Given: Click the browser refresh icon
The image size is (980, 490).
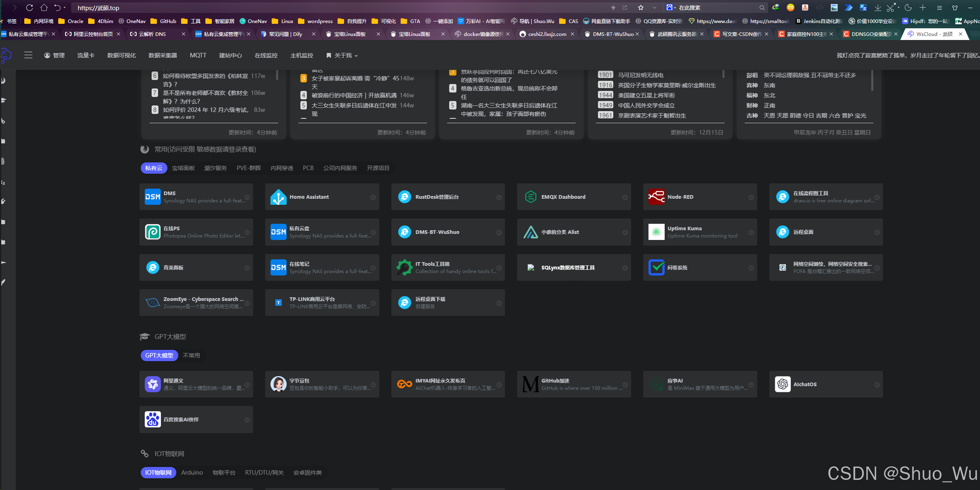Looking at the screenshot, I should point(29,8).
